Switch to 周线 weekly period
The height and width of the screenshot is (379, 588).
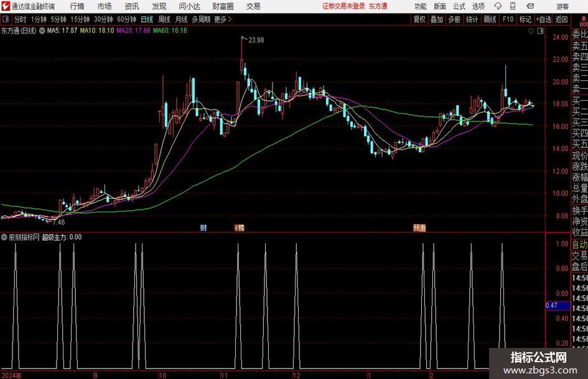coord(164,19)
